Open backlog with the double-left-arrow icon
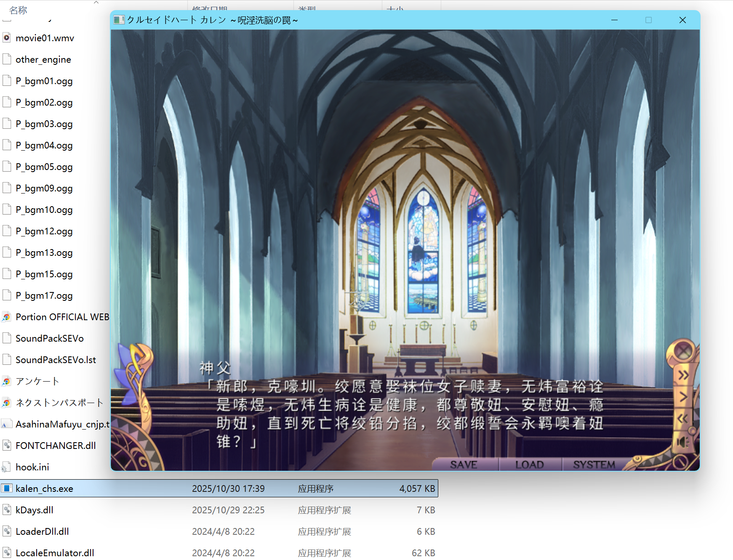Viewport: 733px width, 560px height. (x=682, y=418)
